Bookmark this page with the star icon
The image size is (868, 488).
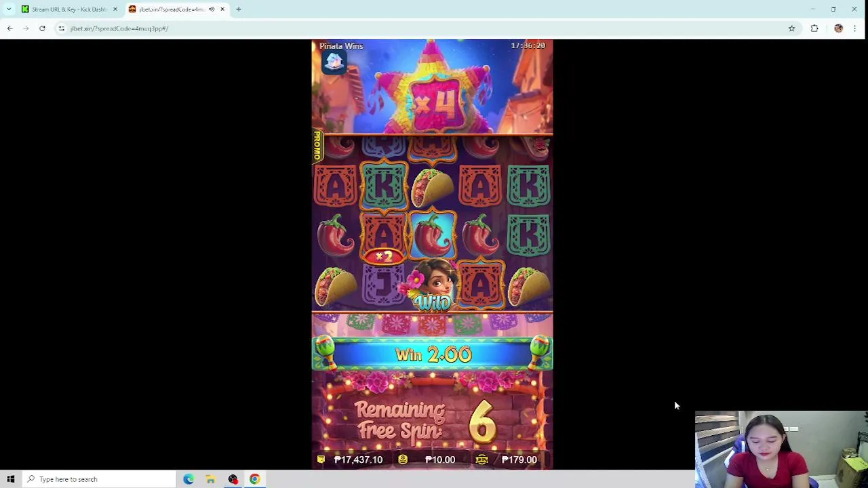[x=791, y=28]
